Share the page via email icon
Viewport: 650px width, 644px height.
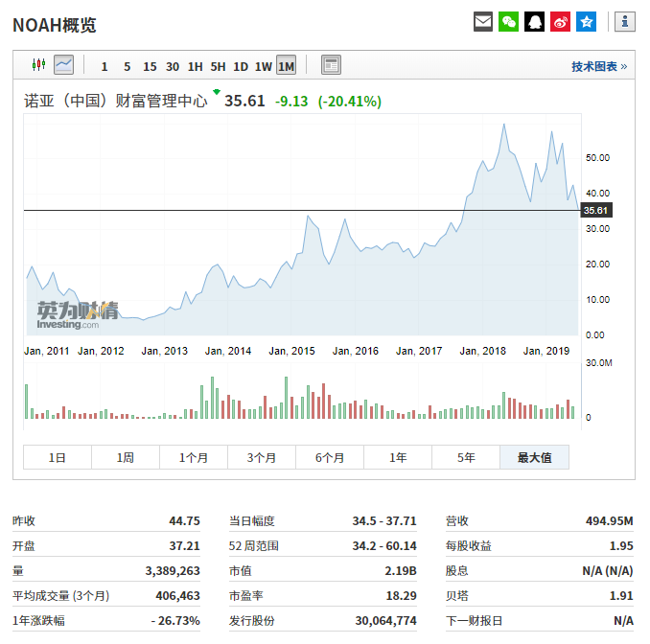click(484, 21)
